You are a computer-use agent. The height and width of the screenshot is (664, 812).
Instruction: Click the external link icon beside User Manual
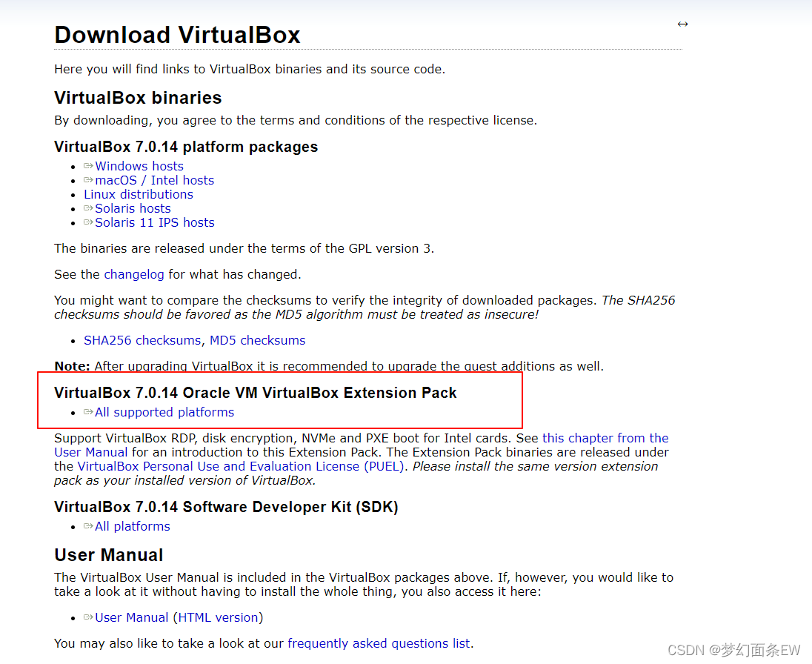tap(89, 617)
